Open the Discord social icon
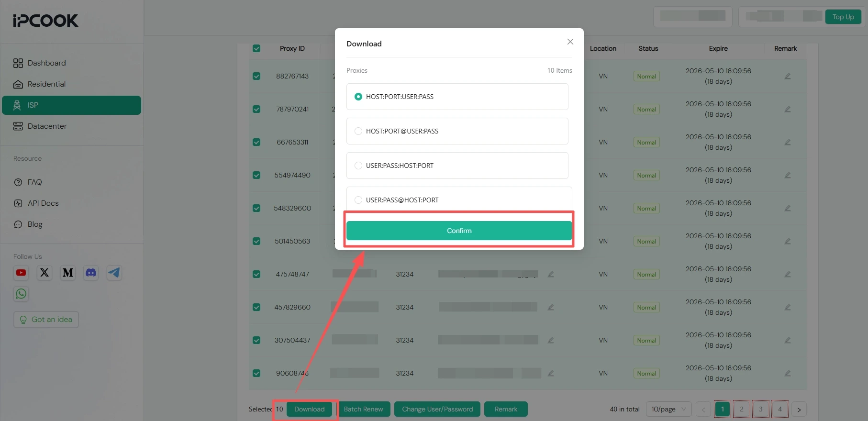The height and width of the screenshot is (421, 868). pos(91,273)
